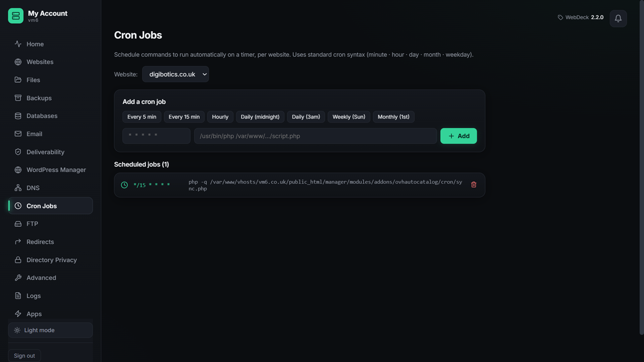644x362 pixels.
Task: Open Deliverability in the sidebar
Action: coord(50,152)
